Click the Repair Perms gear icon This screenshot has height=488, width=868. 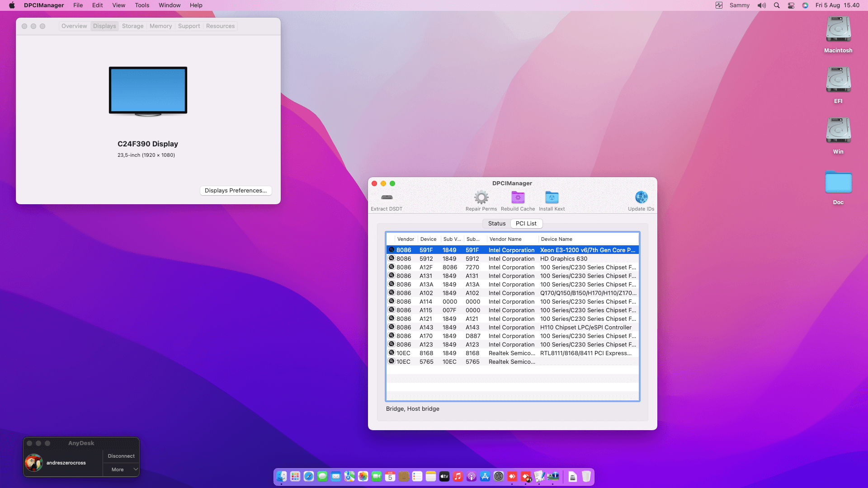(481, 197)
